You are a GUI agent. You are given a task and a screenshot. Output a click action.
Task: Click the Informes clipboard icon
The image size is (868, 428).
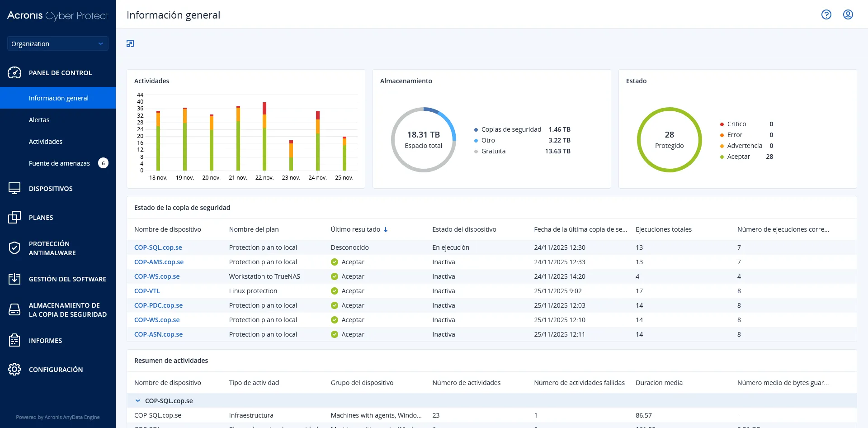click(14, 340)
